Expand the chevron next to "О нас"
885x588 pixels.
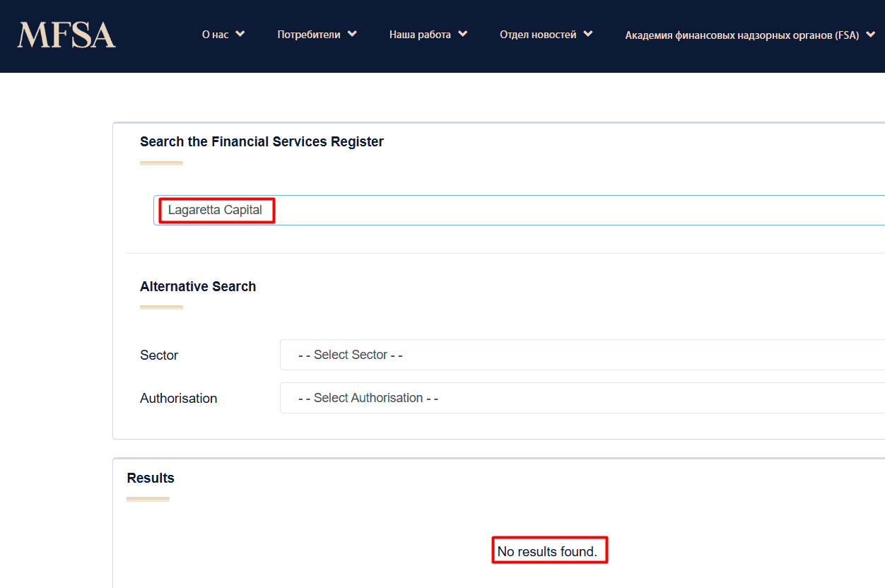[240, 34]
